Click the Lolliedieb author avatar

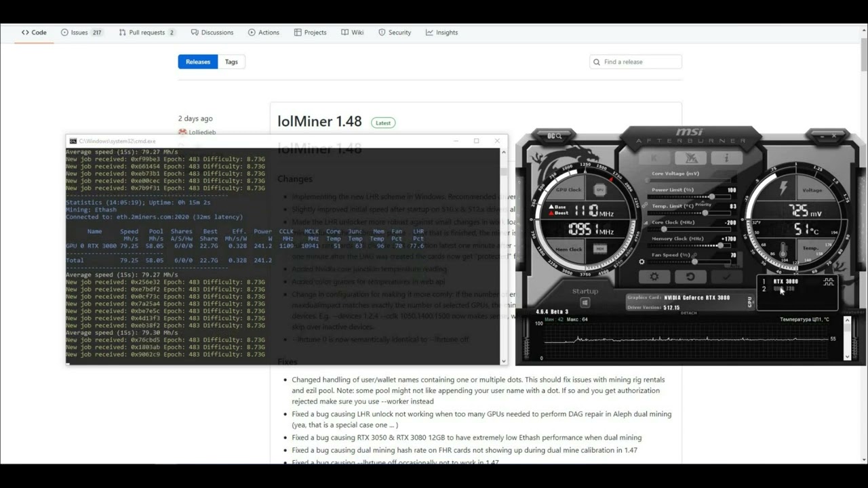182,132
